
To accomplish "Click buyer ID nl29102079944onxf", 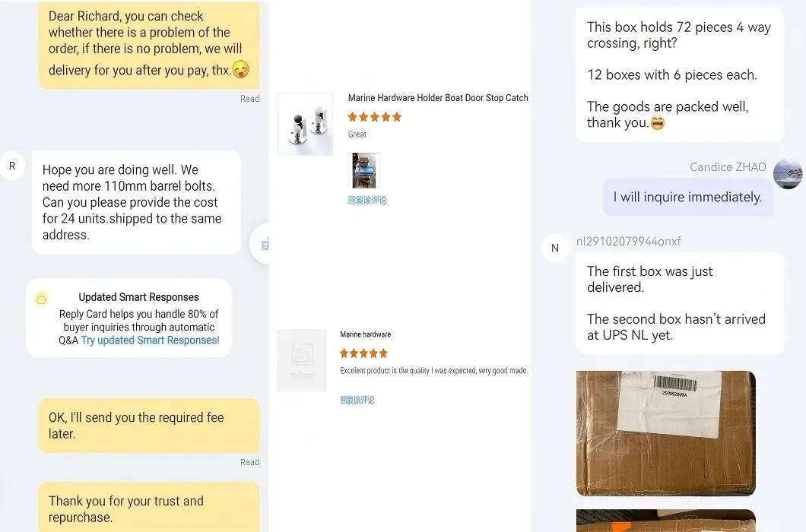I will [x=625, y=241].
